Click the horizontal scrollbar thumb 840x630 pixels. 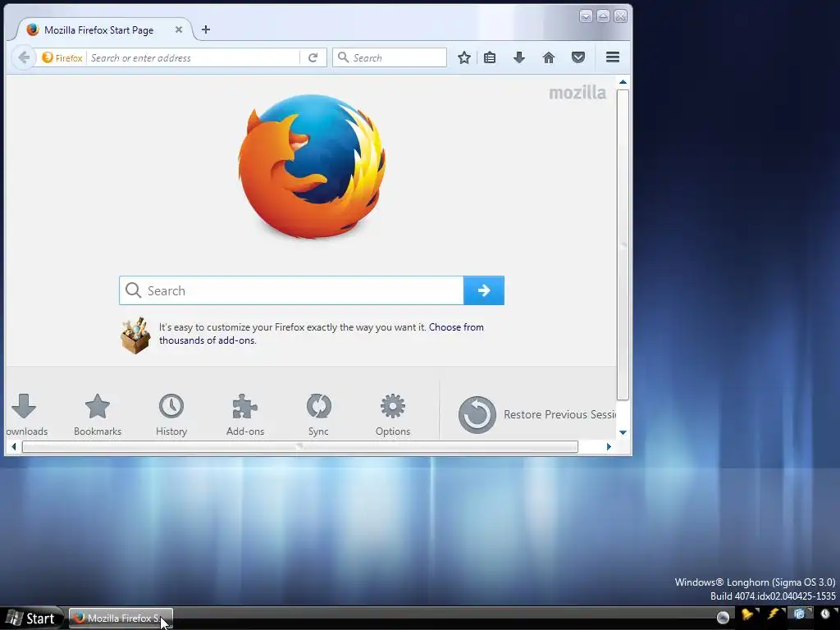[300, 447]
